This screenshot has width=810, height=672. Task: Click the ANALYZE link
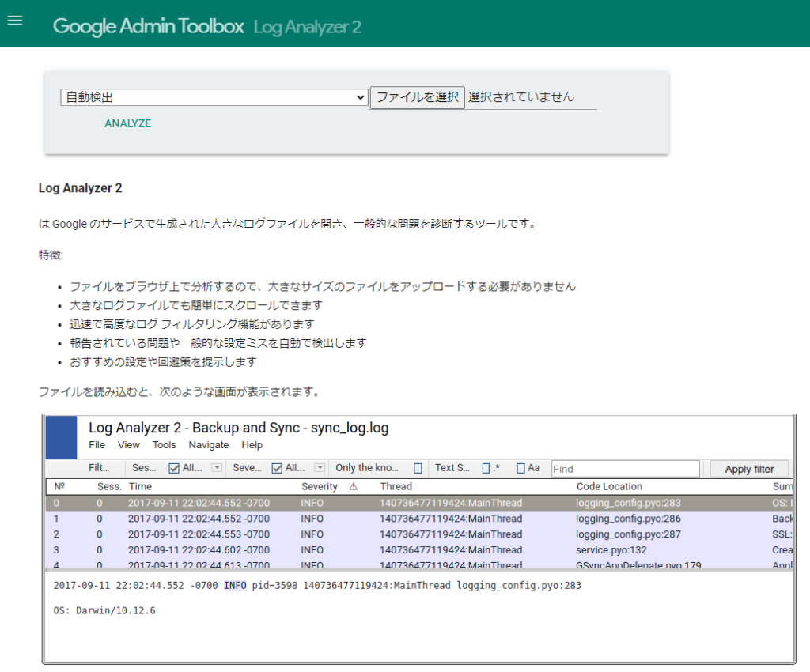tap(127, 124)
